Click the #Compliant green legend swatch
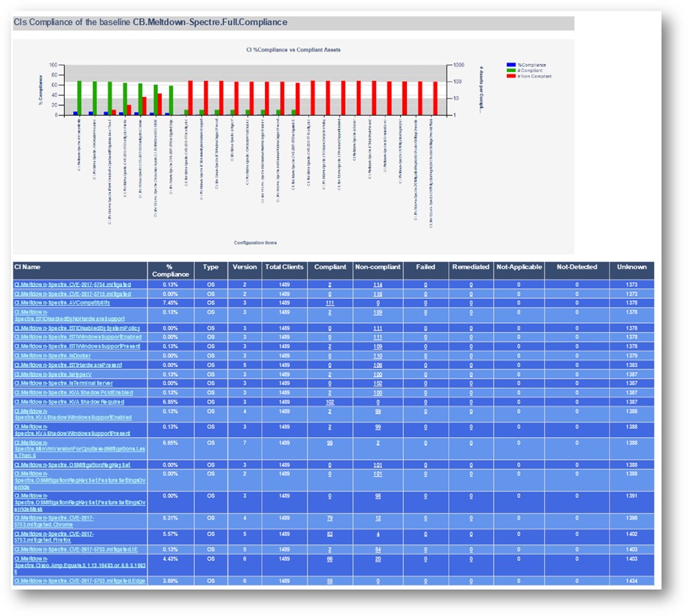 (511, 70)
